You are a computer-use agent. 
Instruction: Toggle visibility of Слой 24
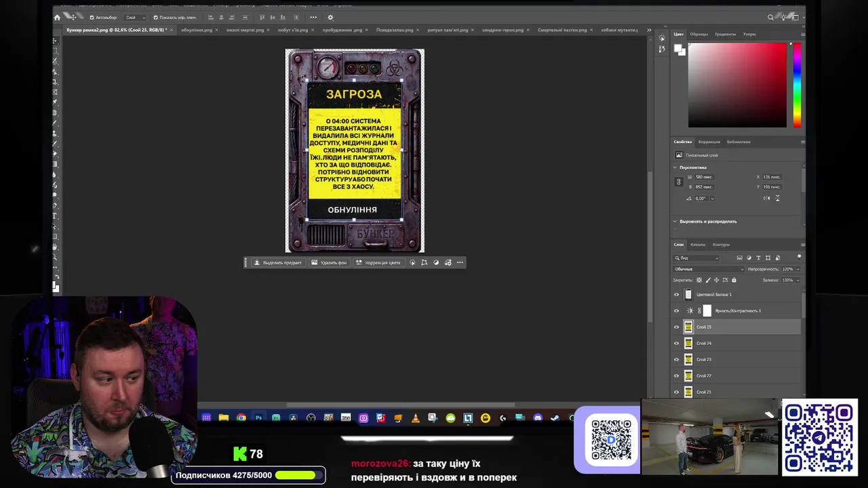[x=676, y=343]
